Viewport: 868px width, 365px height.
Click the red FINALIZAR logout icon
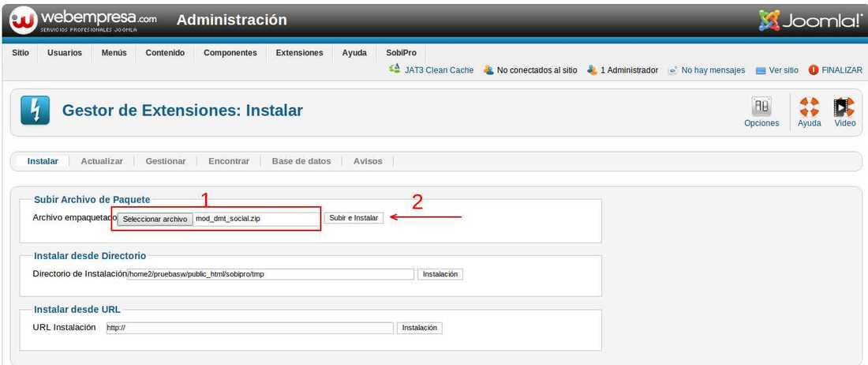(x=814, y=70)
